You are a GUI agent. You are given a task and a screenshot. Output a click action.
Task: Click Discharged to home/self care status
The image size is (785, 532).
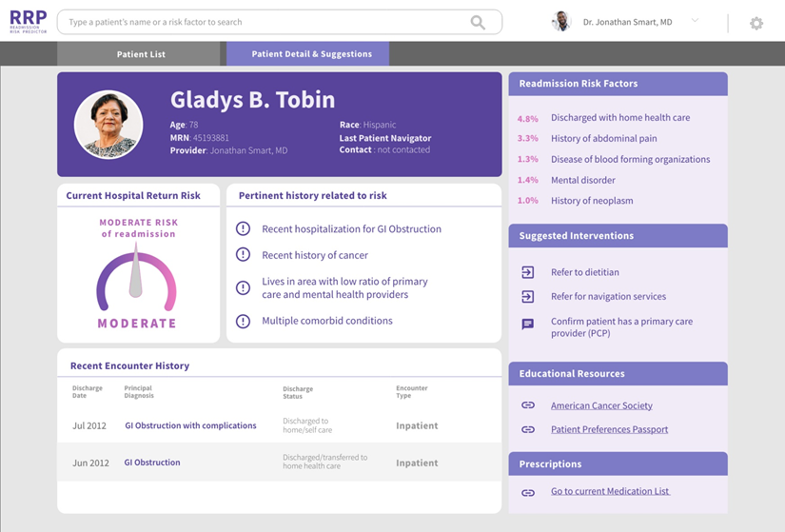tap(307, 425)
